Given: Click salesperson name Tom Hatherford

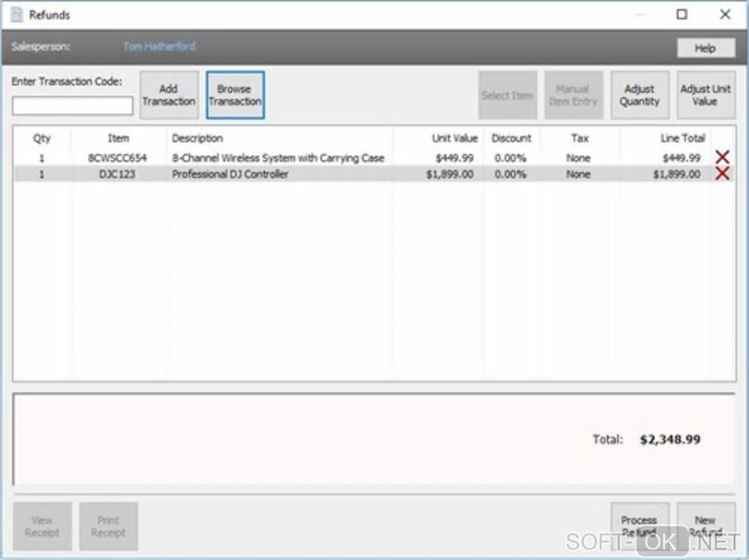Looking at the screenshot, I should (x=159, y=46).
